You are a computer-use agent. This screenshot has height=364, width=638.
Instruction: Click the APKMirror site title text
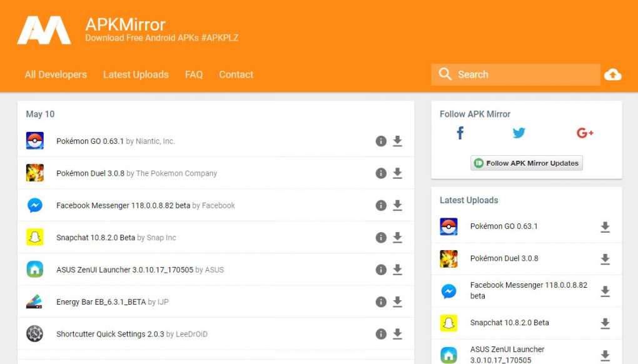tap(125, 25)
